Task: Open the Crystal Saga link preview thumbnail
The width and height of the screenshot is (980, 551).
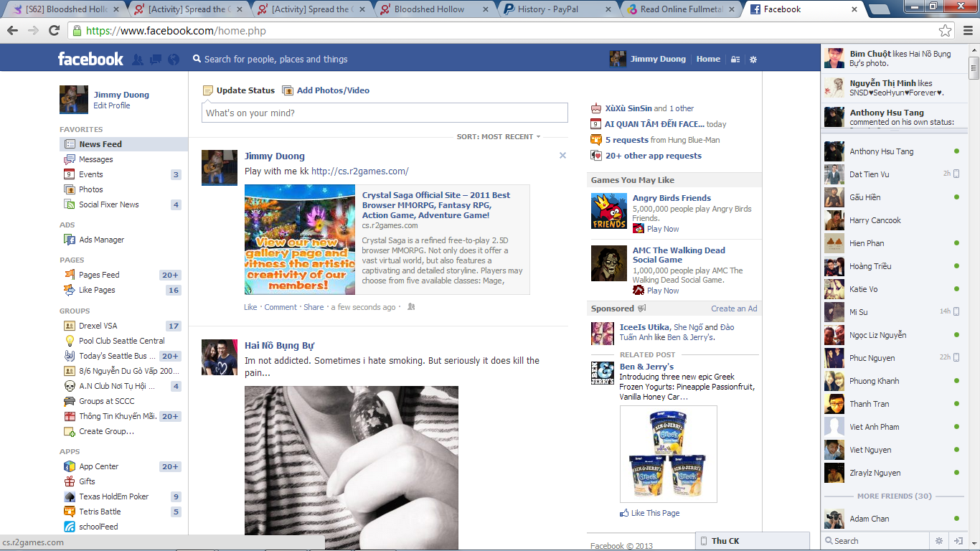Action: (300, 240)
